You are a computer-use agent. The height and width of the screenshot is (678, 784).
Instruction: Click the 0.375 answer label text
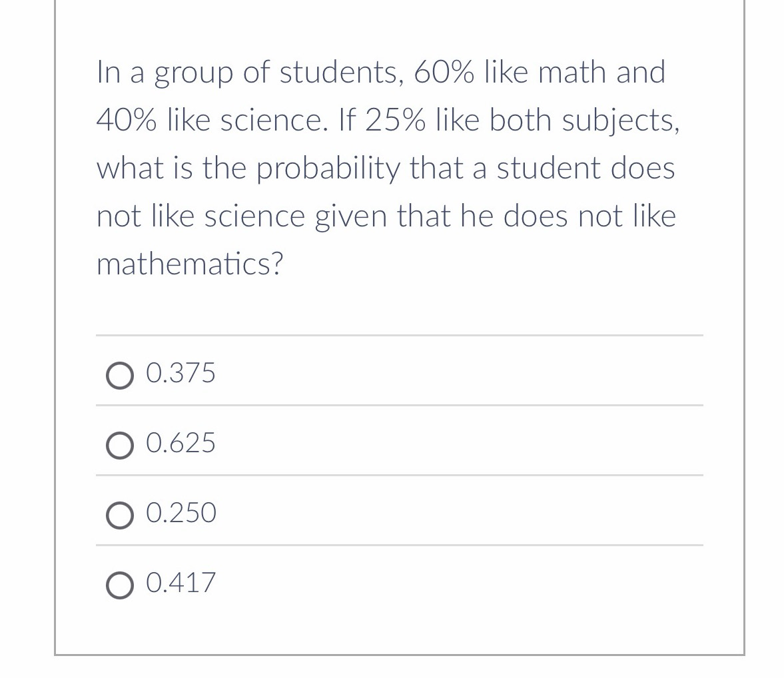(181, 373)
